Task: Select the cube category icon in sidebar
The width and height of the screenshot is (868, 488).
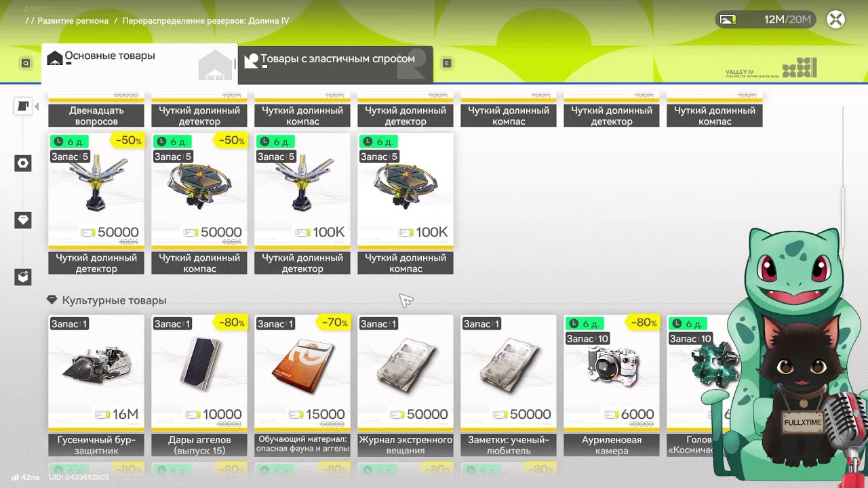Action: tap(23, 277)
